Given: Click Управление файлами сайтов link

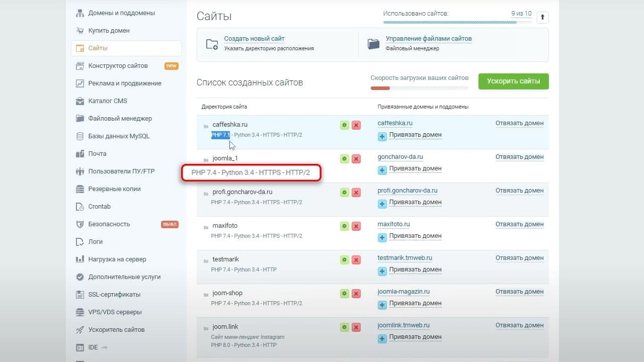Looking at the screenshot, I should click(429, 39).
